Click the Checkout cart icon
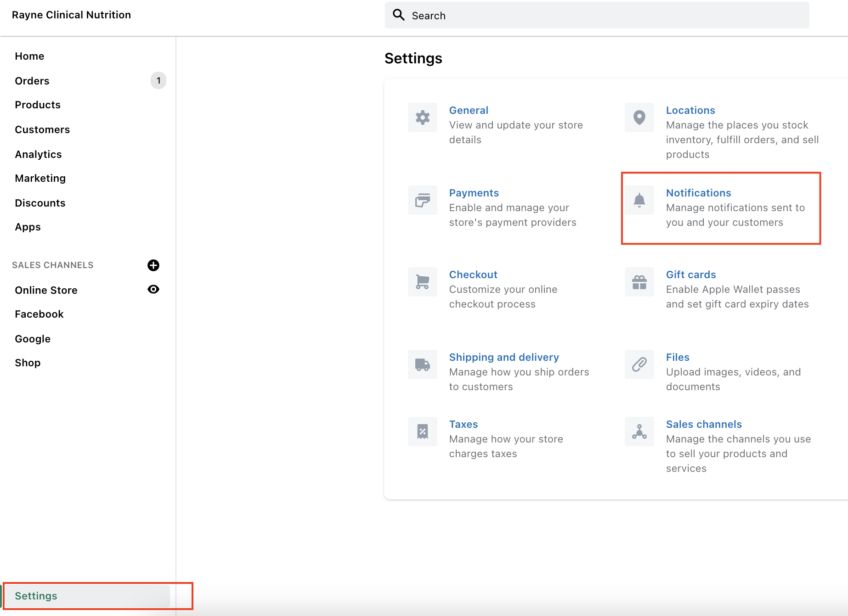The image size is (848, 616). (423, 282)
